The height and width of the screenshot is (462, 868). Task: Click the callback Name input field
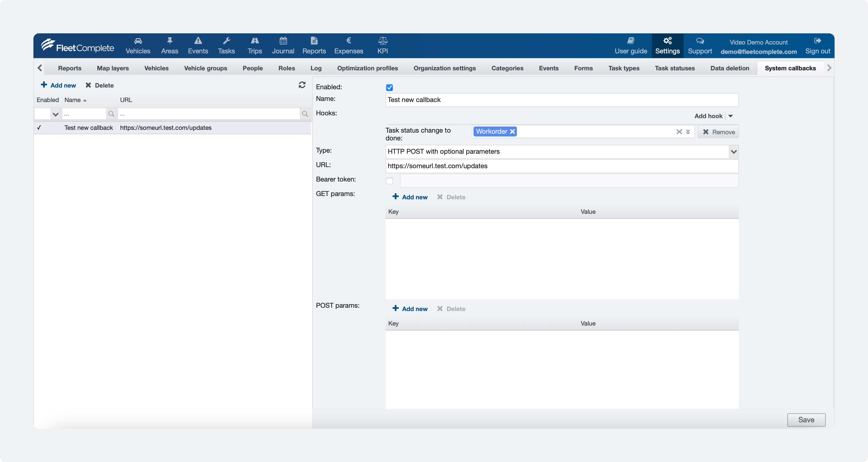click(x=562, y=100)
